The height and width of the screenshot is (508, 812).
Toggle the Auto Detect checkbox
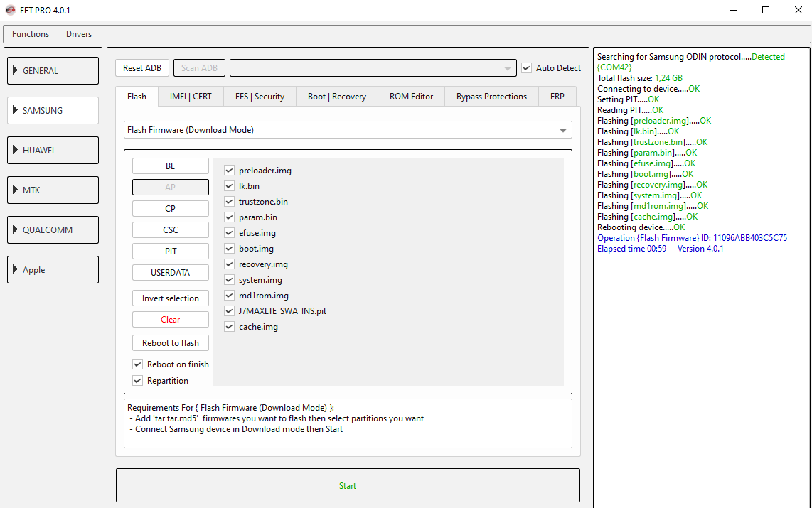click(x=527, y=67)
